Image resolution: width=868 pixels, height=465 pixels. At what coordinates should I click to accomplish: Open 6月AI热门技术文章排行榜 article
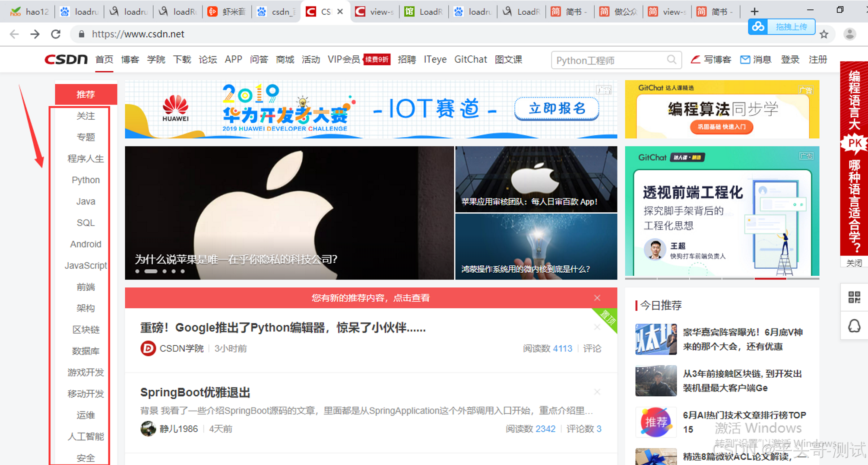pos(744,422)
